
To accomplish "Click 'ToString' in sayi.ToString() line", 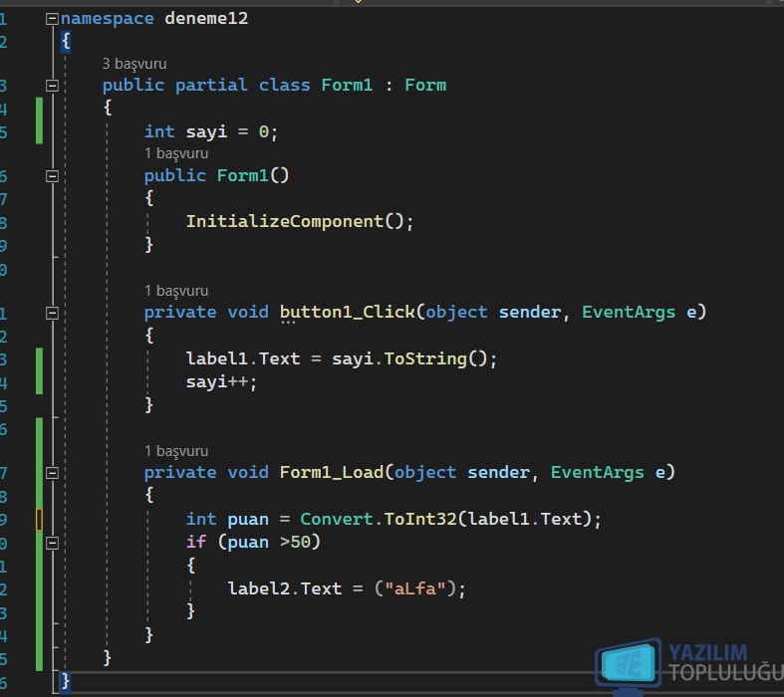I will (x=425, y=358).
